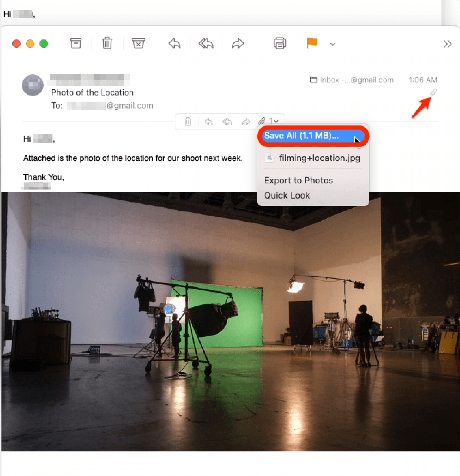
Task: Click the small forward arrow in the hover bar
Action: coord(246,121)
